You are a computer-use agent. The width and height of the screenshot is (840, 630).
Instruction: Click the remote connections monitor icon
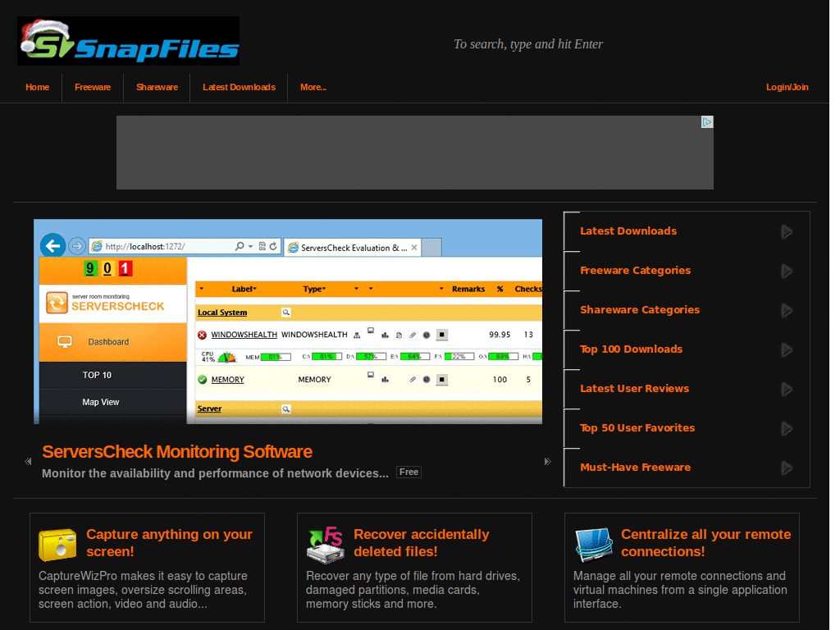pos(594,545)
